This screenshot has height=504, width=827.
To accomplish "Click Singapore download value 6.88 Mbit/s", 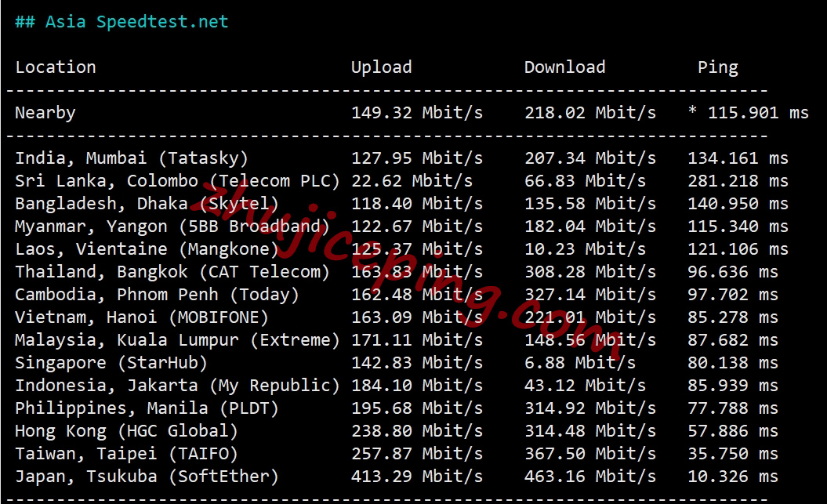I will tap(579, 361).
